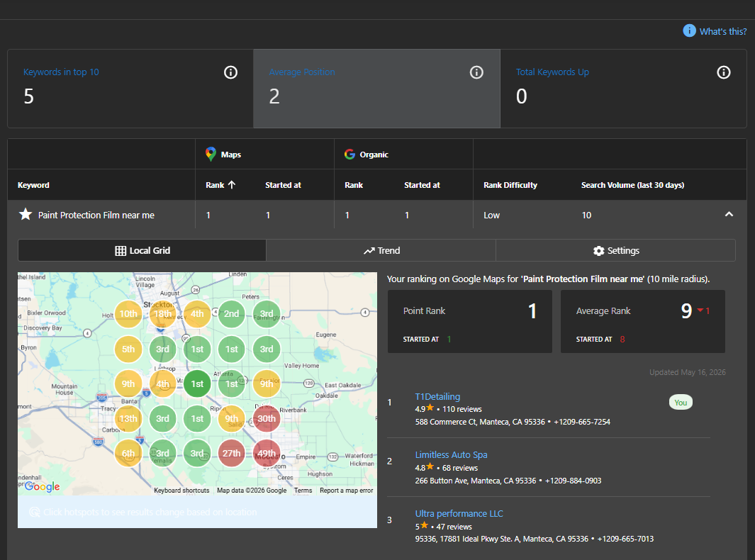Click Search Volume (last 30 days) header
The image size is (755, 560).
pos(632,185)
